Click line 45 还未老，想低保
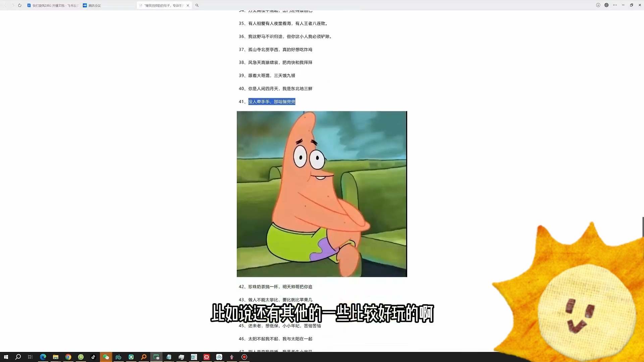 [x=280, y=326]
